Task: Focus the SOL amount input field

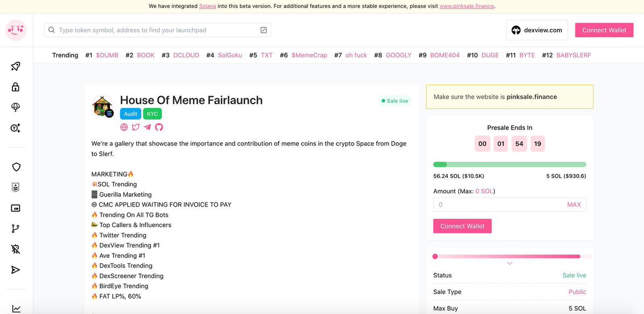Action: 510,205
